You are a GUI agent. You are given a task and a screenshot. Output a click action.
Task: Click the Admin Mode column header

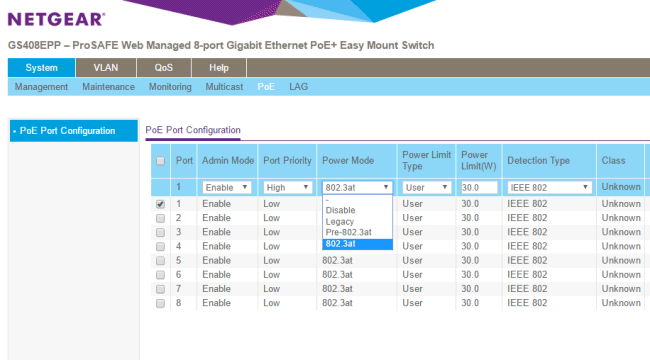(228, 161)
